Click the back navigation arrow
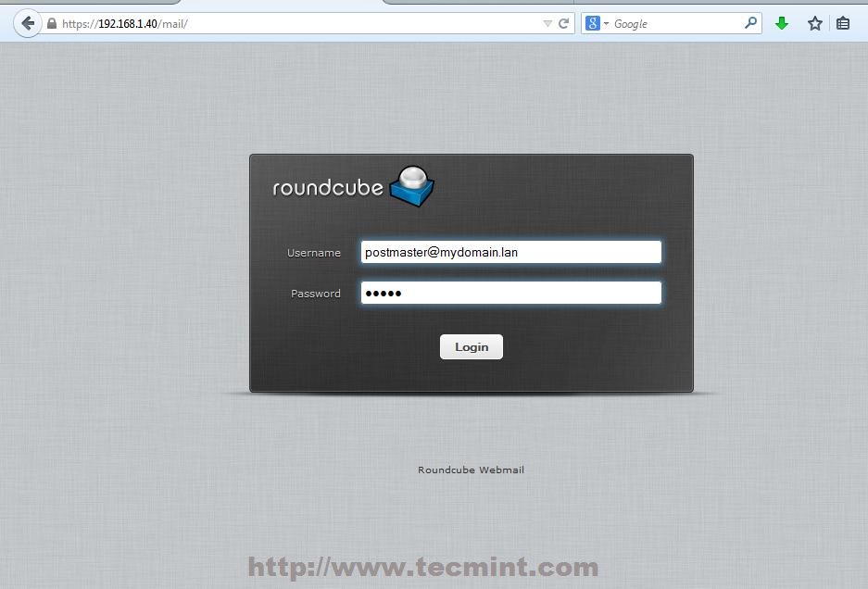 [26, 22]
